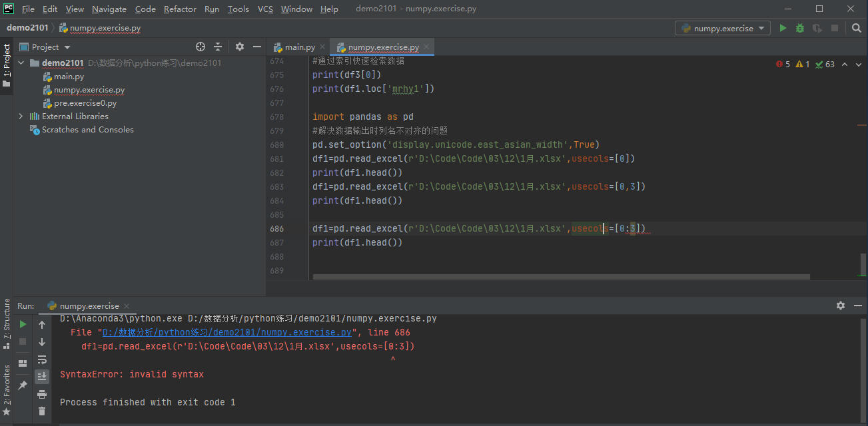Close the main.py editor tab

point(322,47)
